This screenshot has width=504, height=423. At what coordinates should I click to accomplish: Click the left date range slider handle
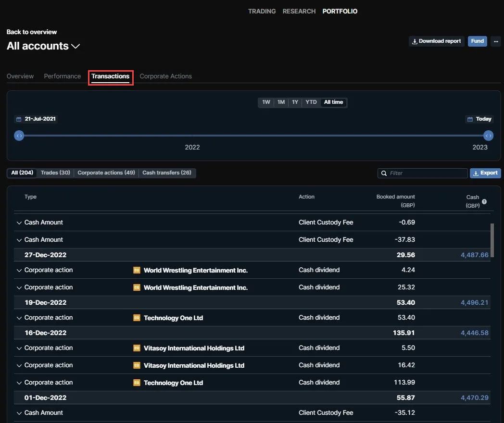[19, 136]
